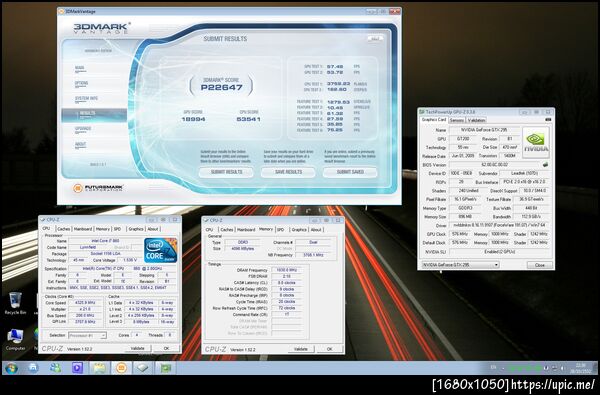The width and height of the screenshot is (600, 395).
Task: Click Validate in right CPU-Z window
Action: 301,349
